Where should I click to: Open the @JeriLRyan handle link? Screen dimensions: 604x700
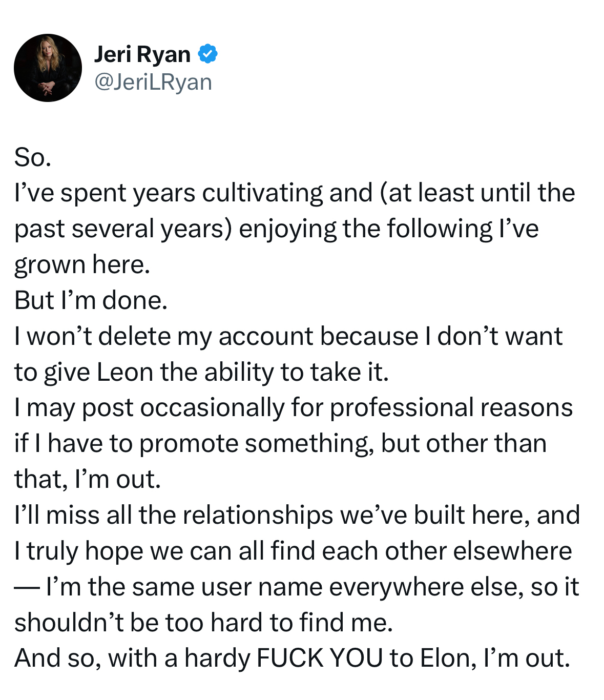pyautogui.click(x=153, y=82)
